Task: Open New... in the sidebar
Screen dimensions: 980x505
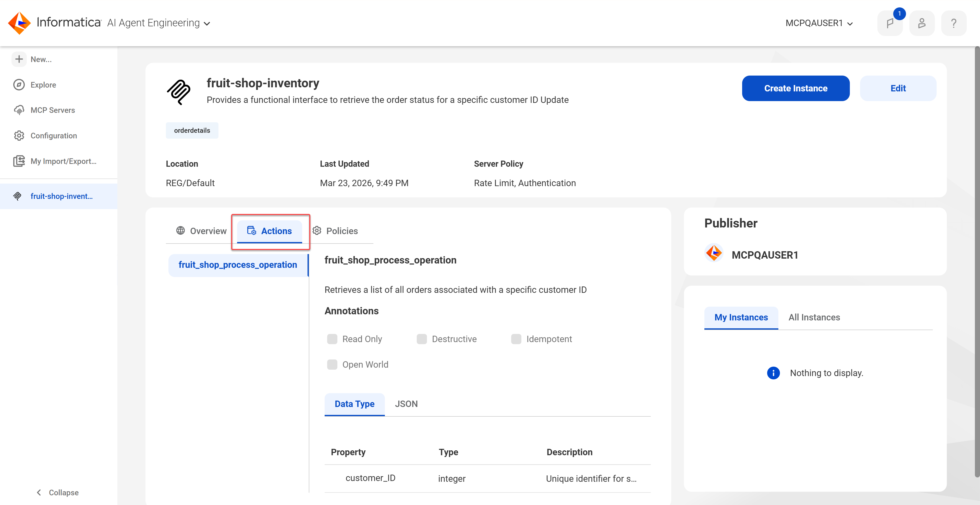Action: click(41, 59)
